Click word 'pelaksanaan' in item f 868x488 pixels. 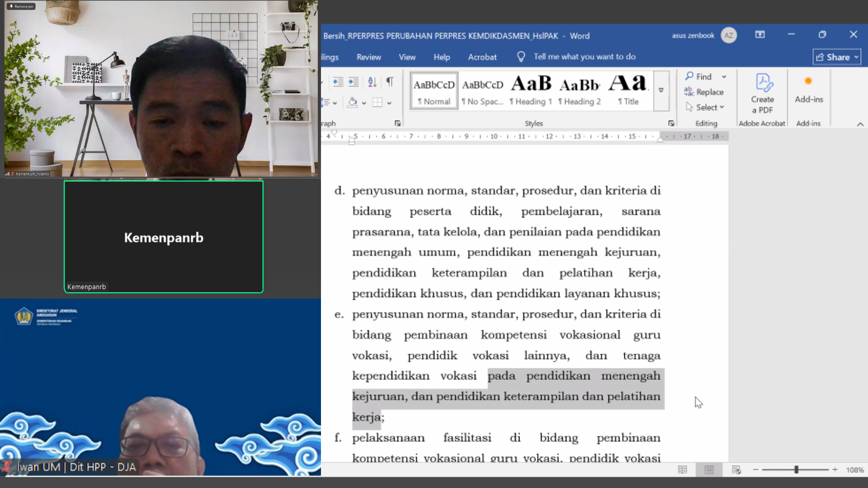(x=388, y=438)
